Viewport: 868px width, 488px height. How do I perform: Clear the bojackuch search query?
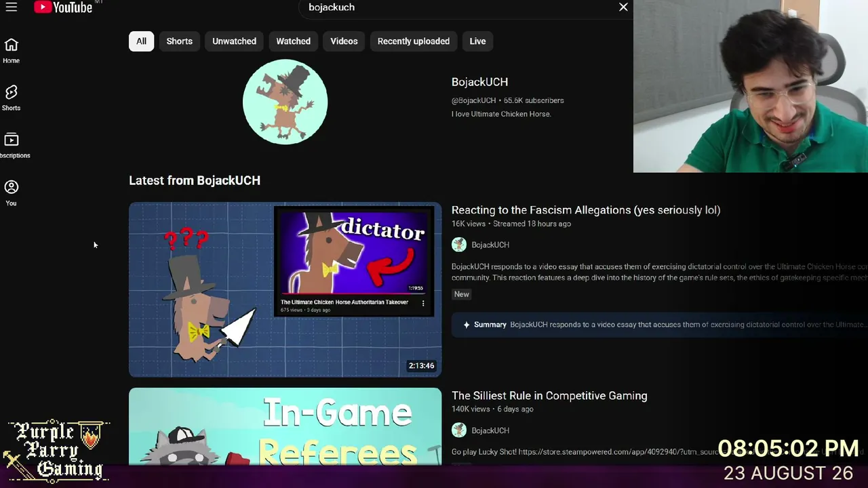[x=623, y=7]
